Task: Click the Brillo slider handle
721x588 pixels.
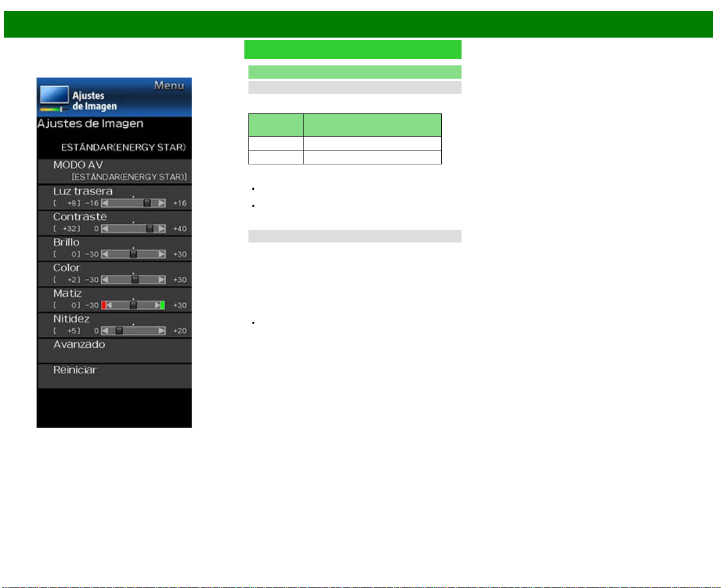Action: pyautogui.click(x=133, y=254)
